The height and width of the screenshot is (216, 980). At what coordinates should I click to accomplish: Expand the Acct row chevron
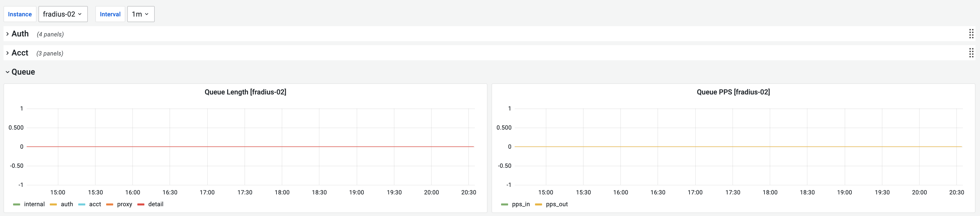point(7,53)
